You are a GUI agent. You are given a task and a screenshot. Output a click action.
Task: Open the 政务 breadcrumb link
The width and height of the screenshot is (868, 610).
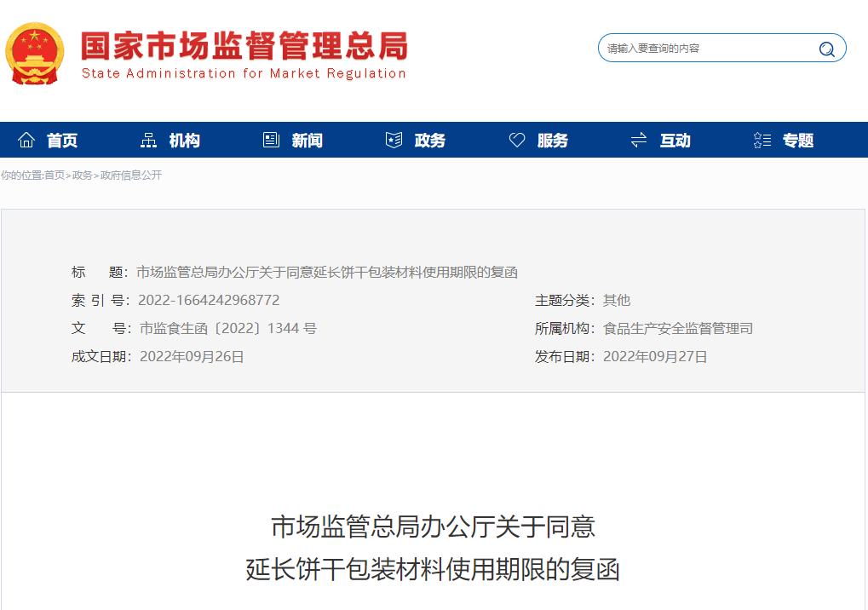[x=81, y=176]
